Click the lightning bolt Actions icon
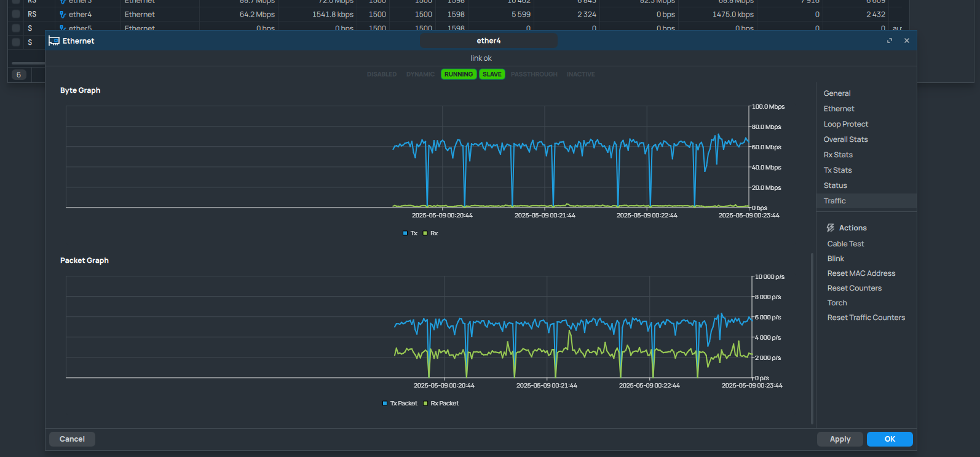Screen dimensions: 980x457 click(x=831, y=228)
